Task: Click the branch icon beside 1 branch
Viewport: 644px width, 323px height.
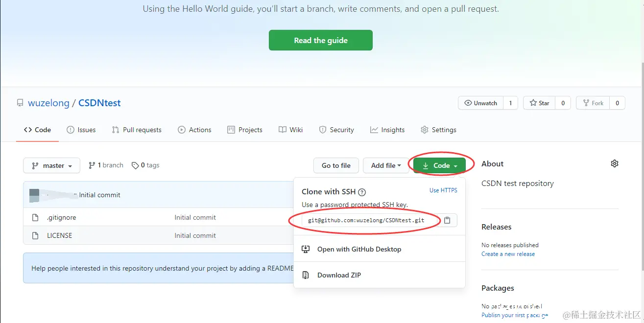Action: click(x=92, y=165)
